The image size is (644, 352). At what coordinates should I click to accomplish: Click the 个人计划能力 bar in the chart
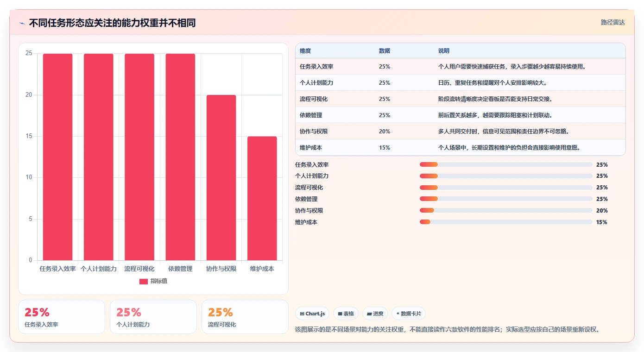(99, 157)
